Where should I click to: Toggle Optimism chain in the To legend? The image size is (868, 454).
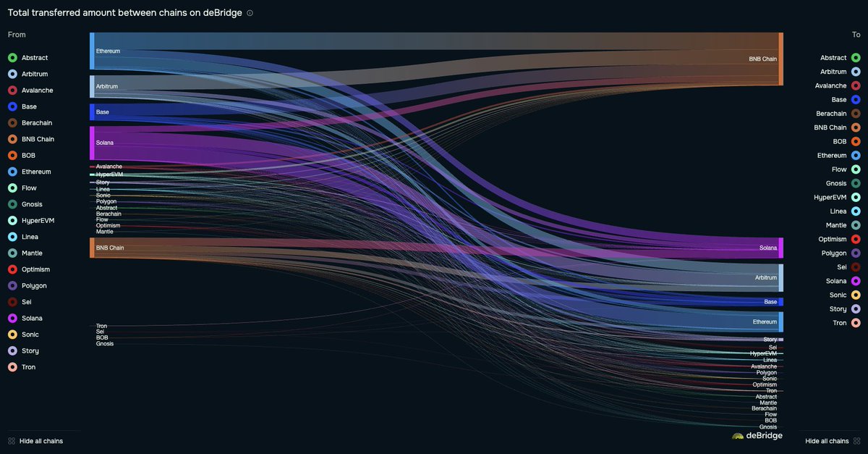tap(840, 239)
